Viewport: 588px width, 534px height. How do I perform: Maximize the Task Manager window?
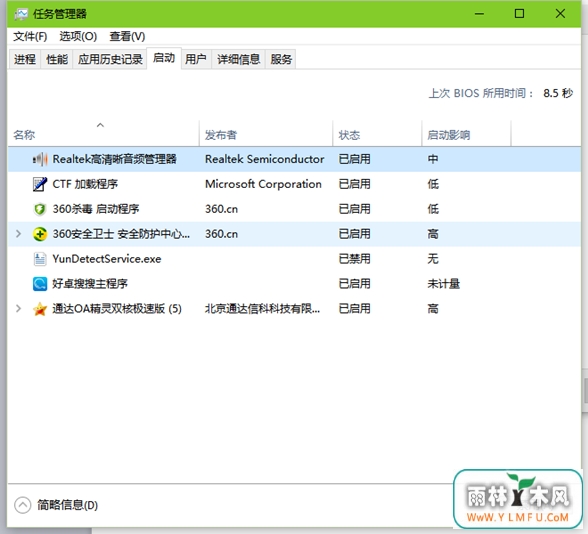click(x=519, y=14)
